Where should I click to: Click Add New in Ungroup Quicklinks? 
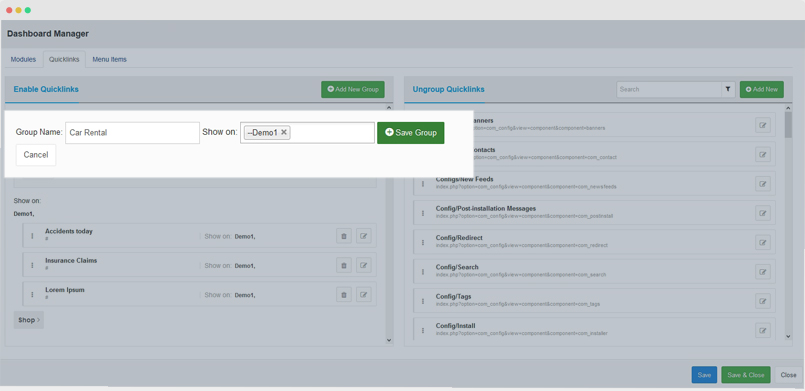coord(762,89)
